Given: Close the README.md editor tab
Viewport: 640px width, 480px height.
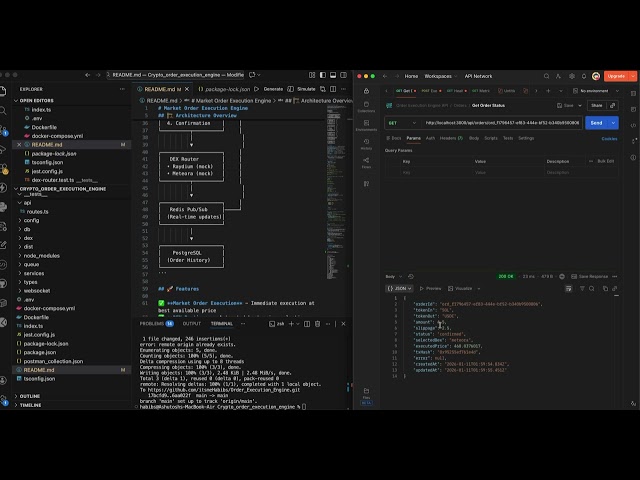Looking at the screenshot, I should coord(187,89).
